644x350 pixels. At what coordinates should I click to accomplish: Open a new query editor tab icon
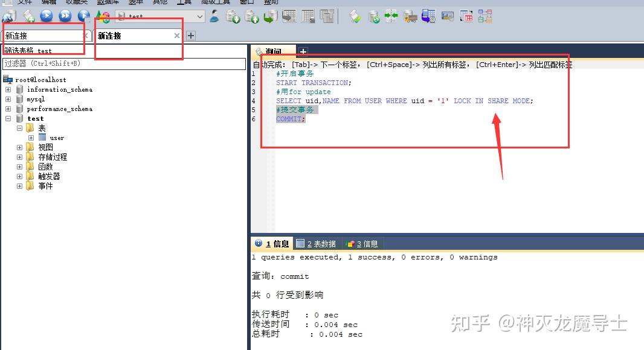coord(28,16)
